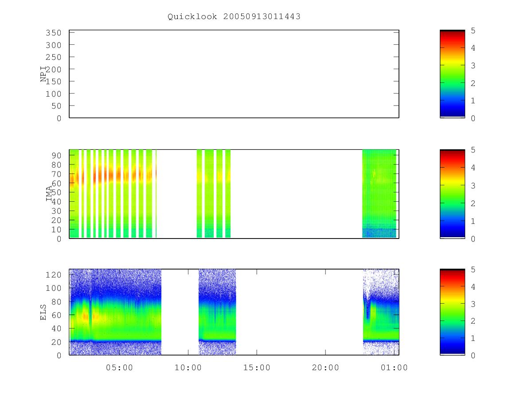532x399 pixels.
Task: Click the ELS panel color scale bar
Action: 452,312
